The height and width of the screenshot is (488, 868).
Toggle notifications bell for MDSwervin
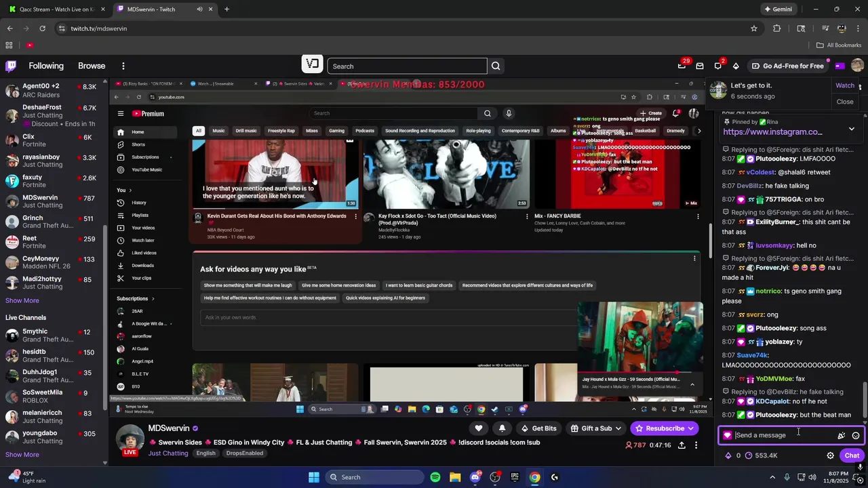click(502, 428)
